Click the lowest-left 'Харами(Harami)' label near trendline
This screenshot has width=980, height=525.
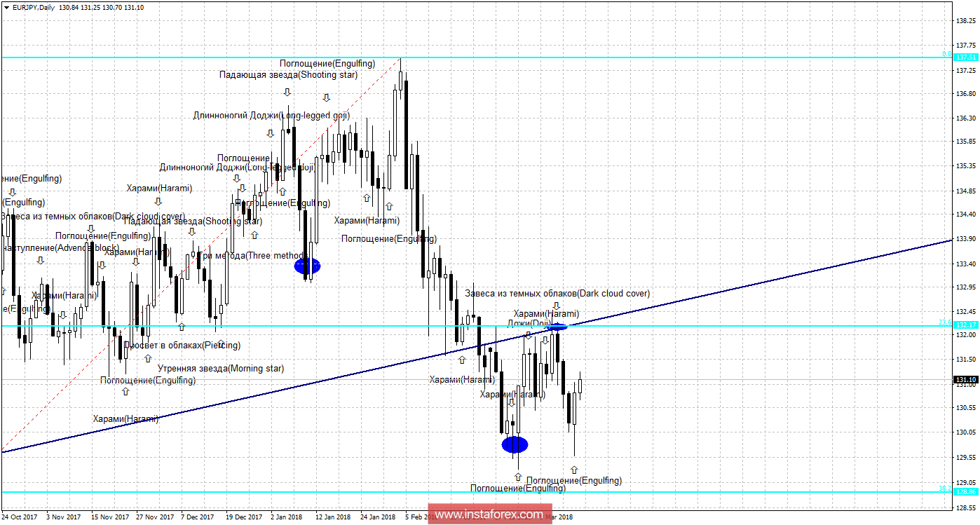(x=125, y=418)
